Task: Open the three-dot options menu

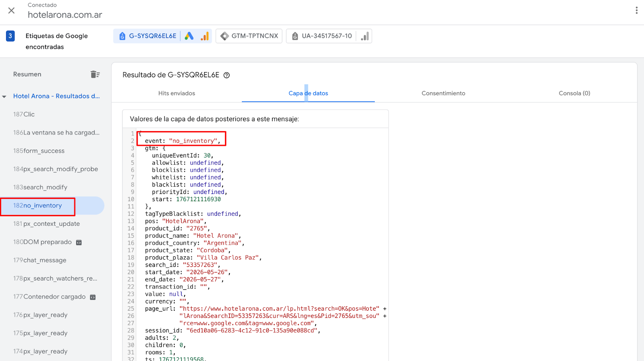Action: [x=636, y=10]
